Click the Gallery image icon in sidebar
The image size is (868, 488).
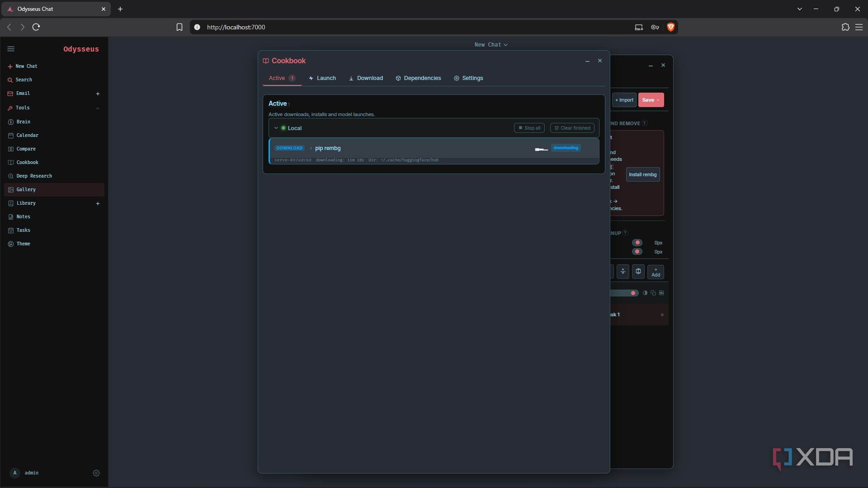[11, 190]
